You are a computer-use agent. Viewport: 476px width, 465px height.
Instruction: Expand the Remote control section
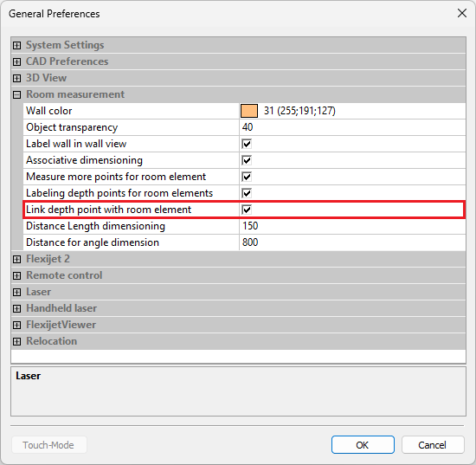coord(17,275)
